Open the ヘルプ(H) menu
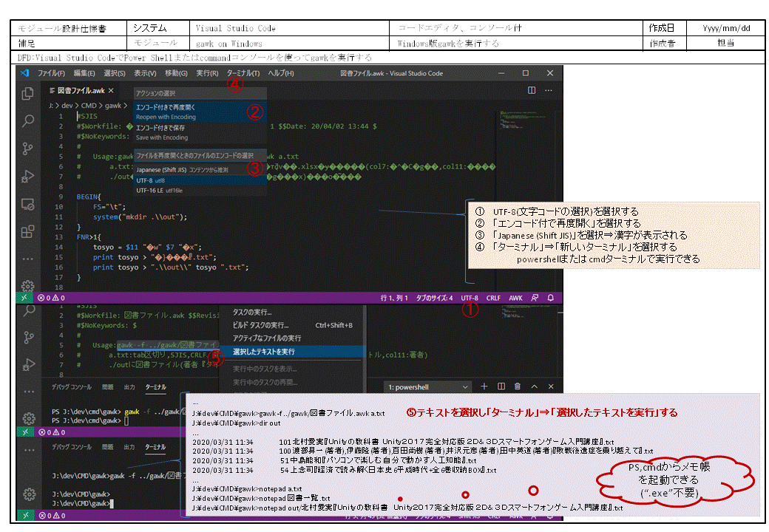 (280, 73)
